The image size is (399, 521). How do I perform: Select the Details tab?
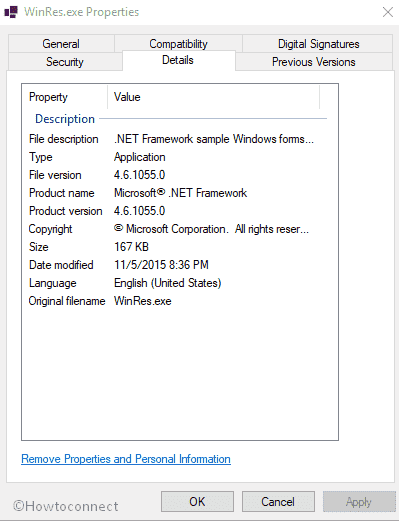(x=179, y=60)
